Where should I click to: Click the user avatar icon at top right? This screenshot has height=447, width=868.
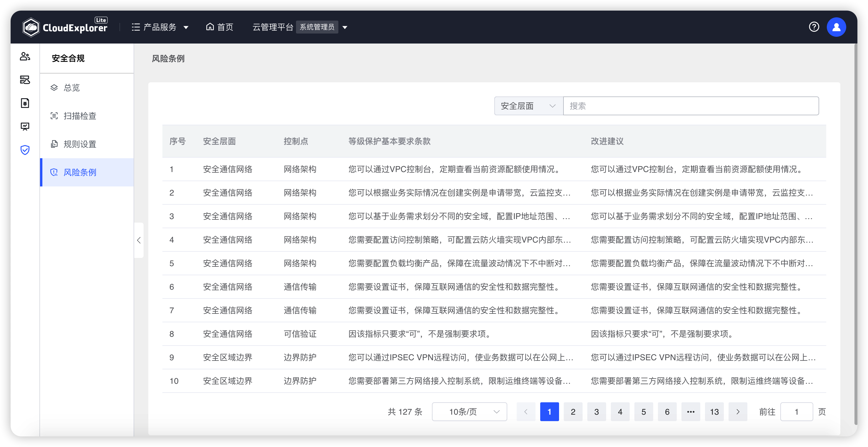837,27
